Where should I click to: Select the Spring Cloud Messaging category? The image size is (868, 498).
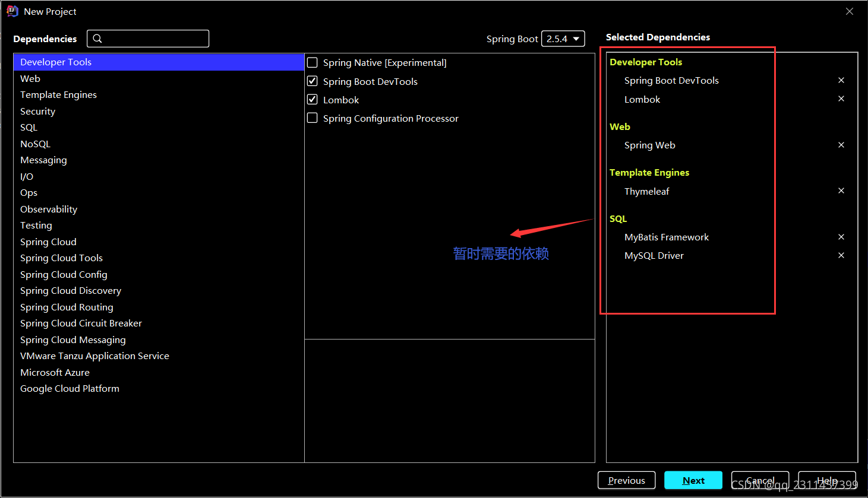[x=159, y=340]
